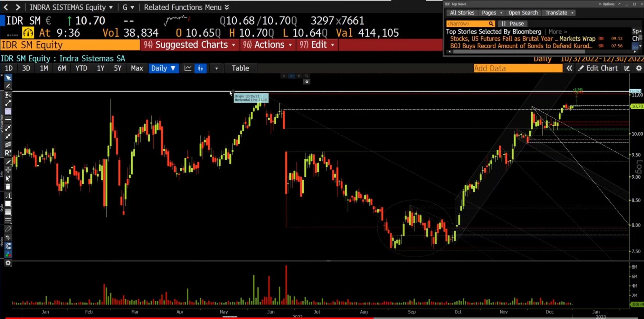The height and width of the screenshot is (319, 644).
Task: Open Top News Options menu
Action: (x=607, y=4)
